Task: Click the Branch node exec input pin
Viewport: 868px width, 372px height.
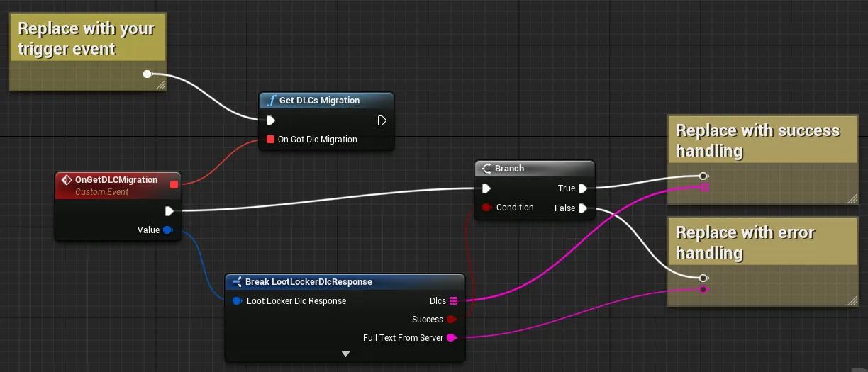Action: (486, 188)
